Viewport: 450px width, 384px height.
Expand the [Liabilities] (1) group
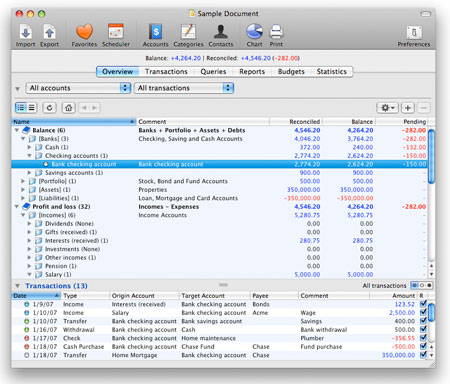(x=23, y=198)
